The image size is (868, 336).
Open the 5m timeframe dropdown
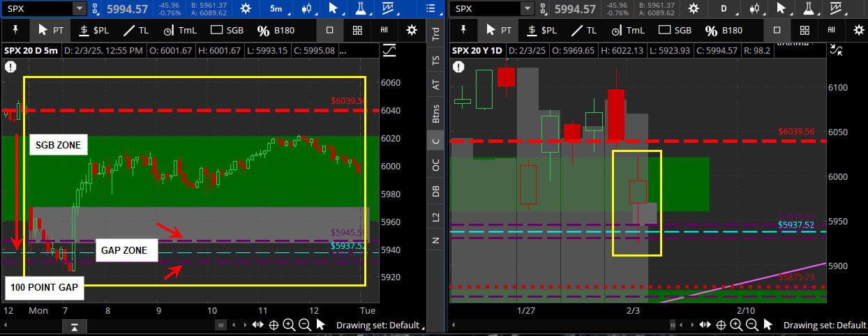(276, 9)
